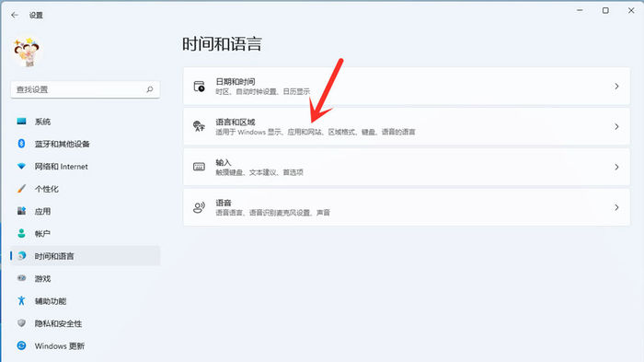Close the Settings window
This screenshot has height=362, width=644.
[x=631, y=10]
